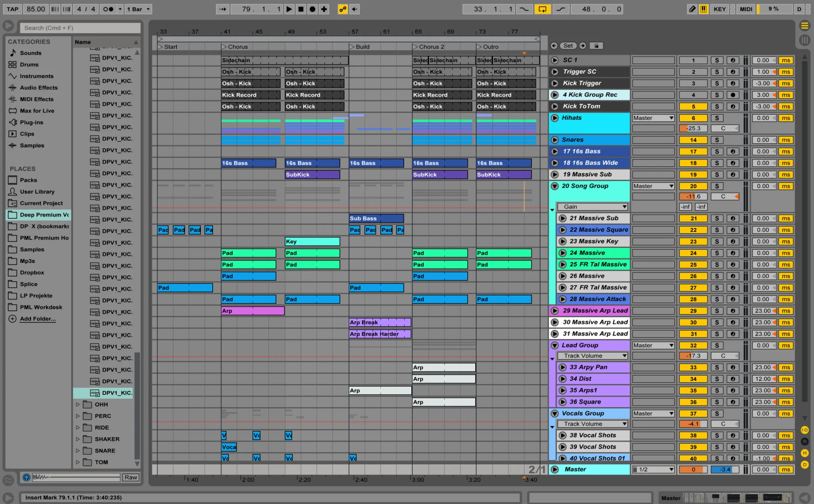Open the User Library place
Screen dimensions: 814x504
click(37, 191)
